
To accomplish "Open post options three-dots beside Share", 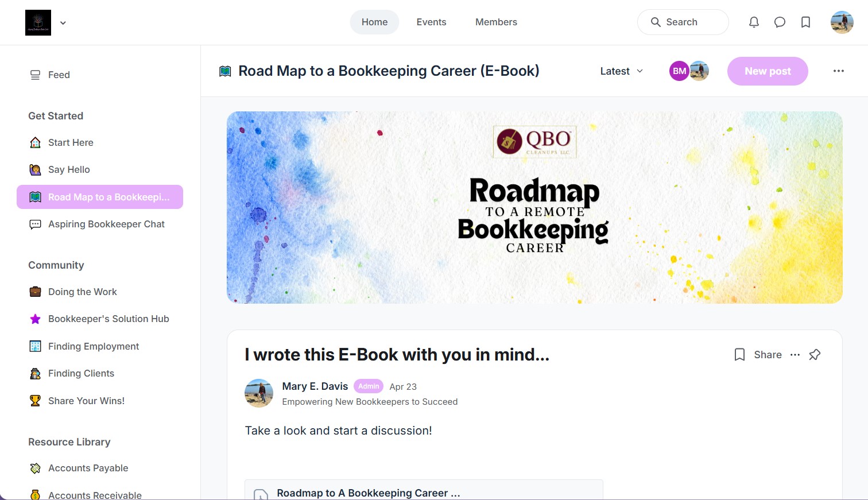I will [795, 355].
